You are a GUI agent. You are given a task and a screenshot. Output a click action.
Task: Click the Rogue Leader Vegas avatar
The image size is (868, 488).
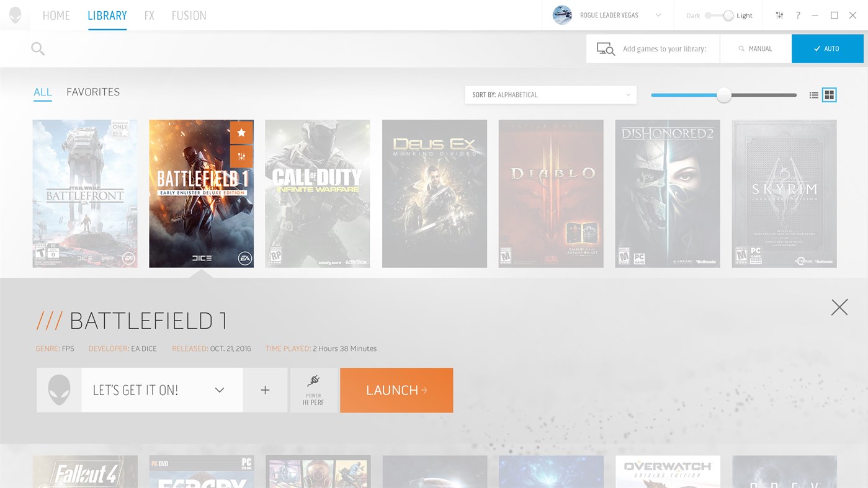coord(562,15)
